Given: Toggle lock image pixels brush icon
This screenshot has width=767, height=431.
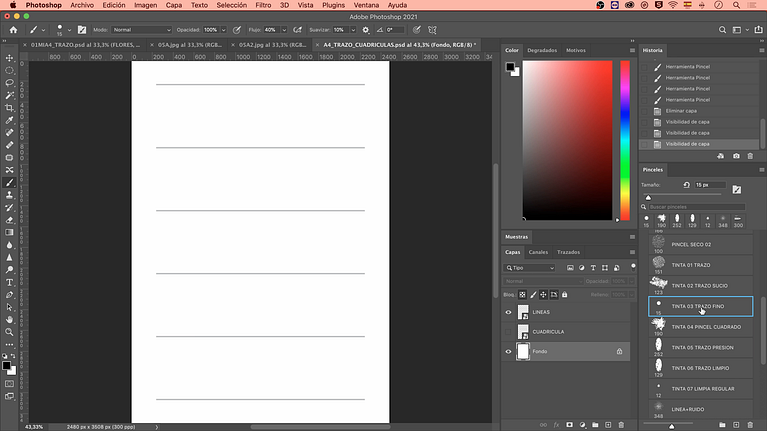Looking at the screenshot, I should click(533, 295).
